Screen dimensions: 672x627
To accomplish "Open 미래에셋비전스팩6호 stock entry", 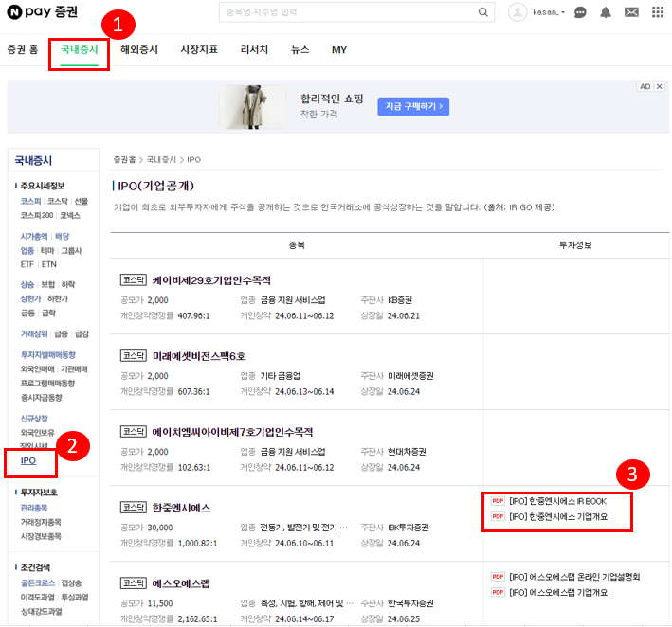I will click(199, 356).
